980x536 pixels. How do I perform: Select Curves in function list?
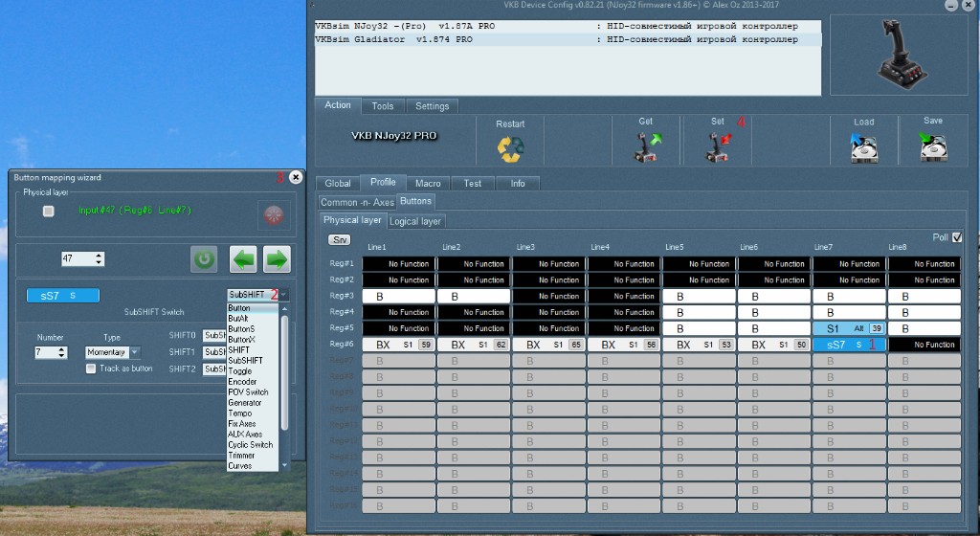click(253, 466)
